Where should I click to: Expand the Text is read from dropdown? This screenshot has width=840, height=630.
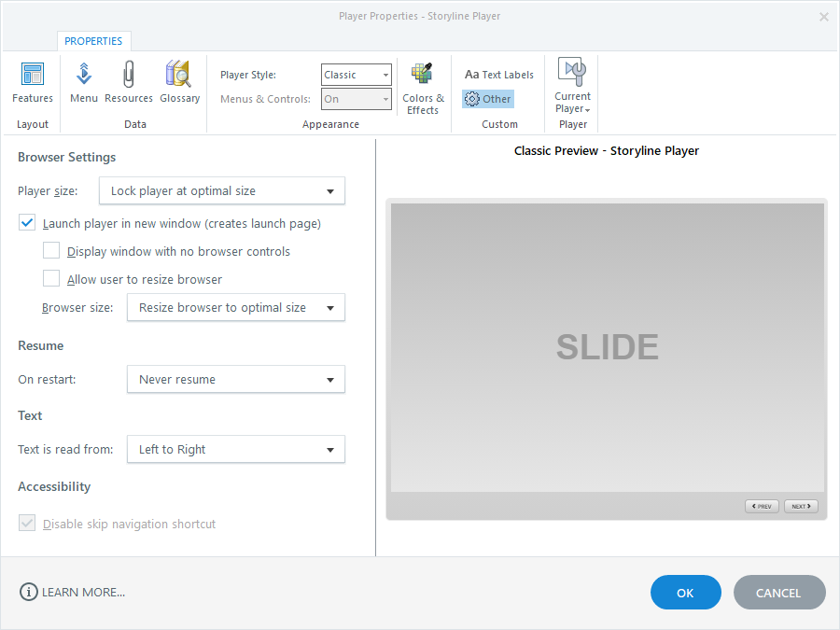236,450
